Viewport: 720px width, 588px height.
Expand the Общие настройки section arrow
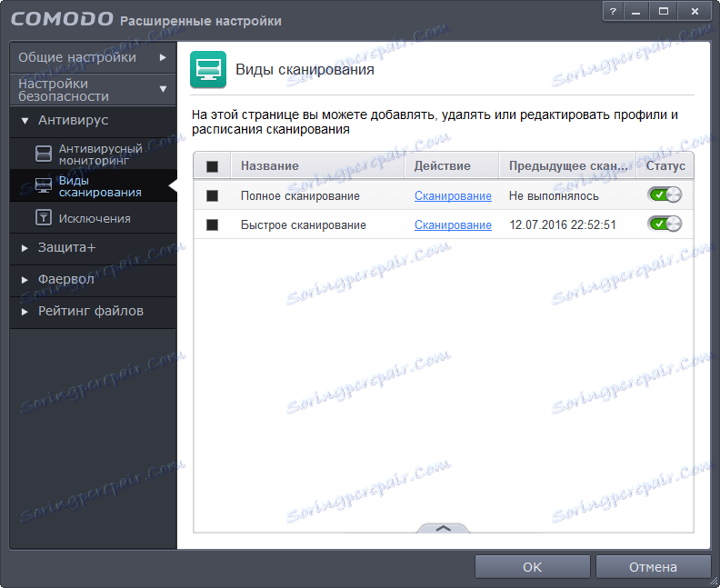(163, 57)
